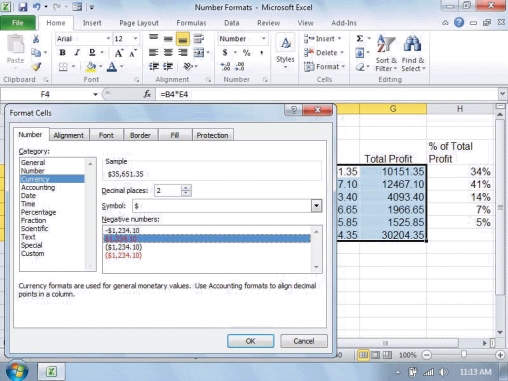Click the Orientation text angle icon
Image resolution: width=508 pixels, height=381 pixels.
188,67
